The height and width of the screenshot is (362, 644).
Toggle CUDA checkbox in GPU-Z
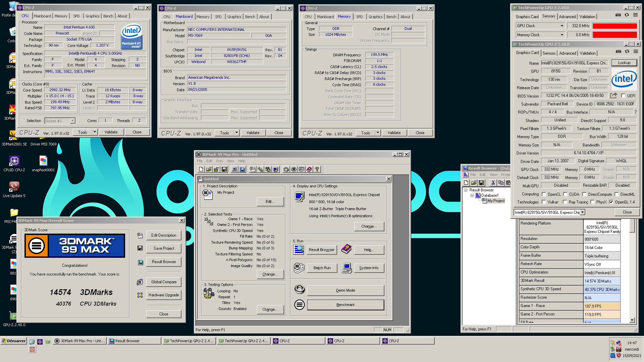[x=565, y=194]
